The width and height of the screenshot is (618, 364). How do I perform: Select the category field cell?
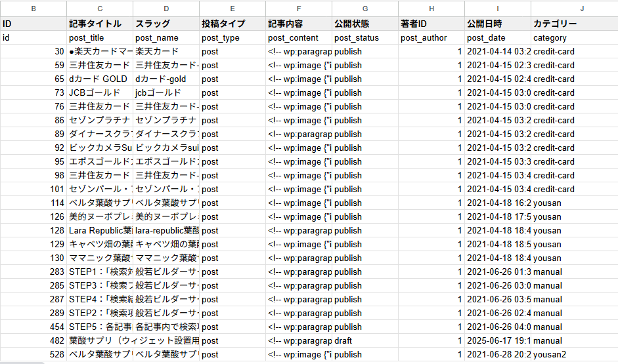coord(574,38)
